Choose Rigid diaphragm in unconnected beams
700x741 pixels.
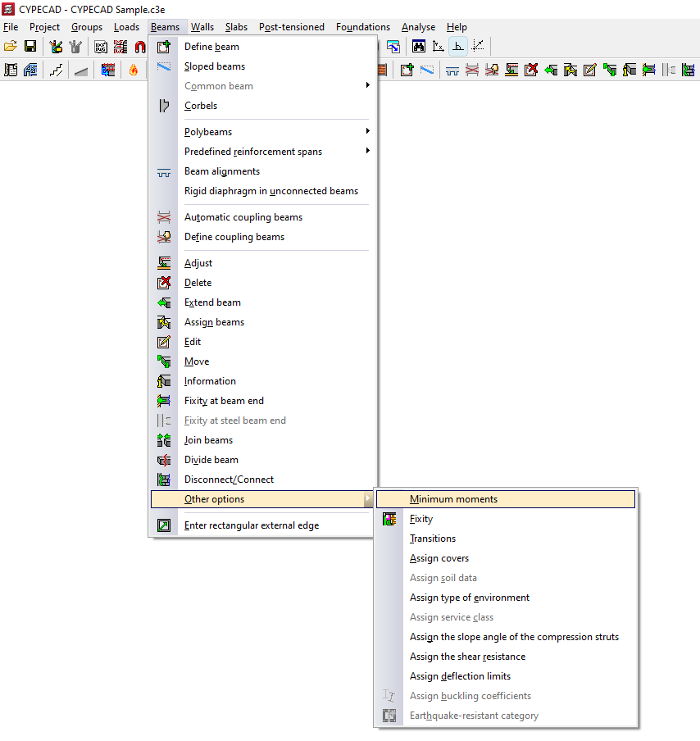coord(263,191)
